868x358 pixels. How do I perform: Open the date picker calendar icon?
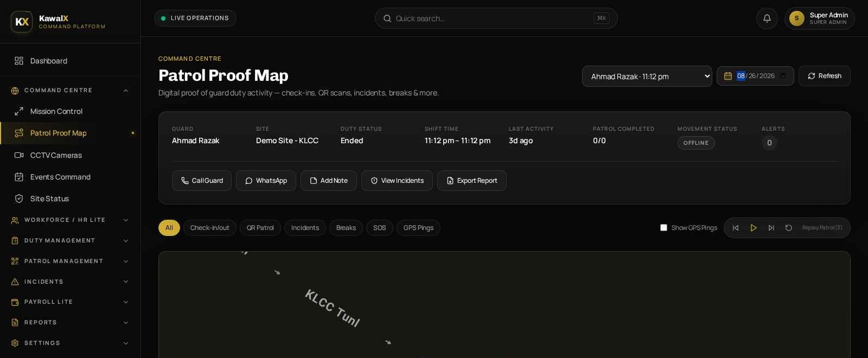coord(783,76)
